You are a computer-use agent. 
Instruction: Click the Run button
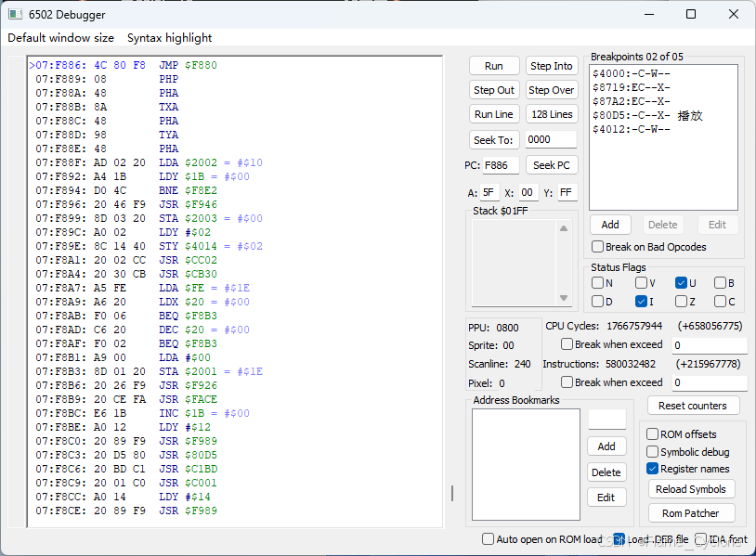494,66
